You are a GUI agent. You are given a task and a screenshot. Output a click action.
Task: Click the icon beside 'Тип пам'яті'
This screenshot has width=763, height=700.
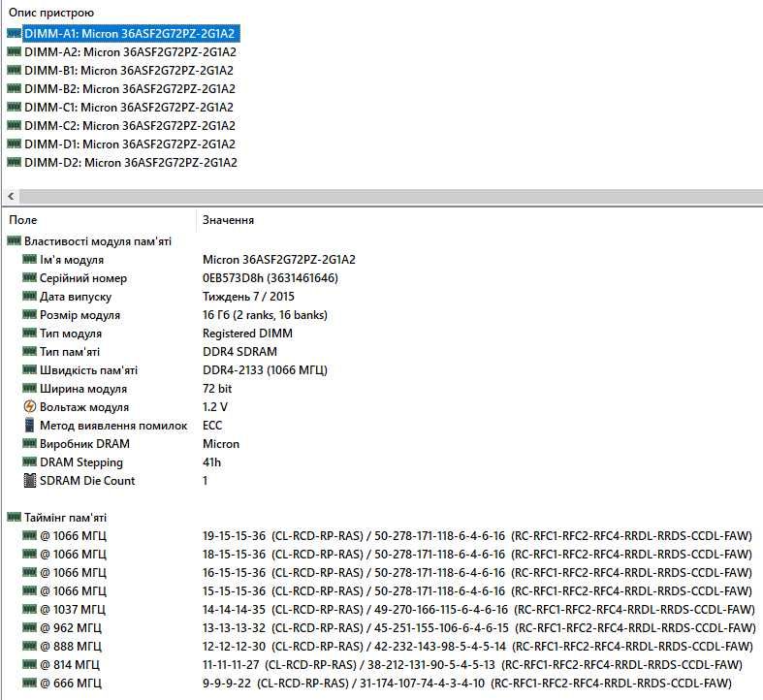tap(30, 351)
